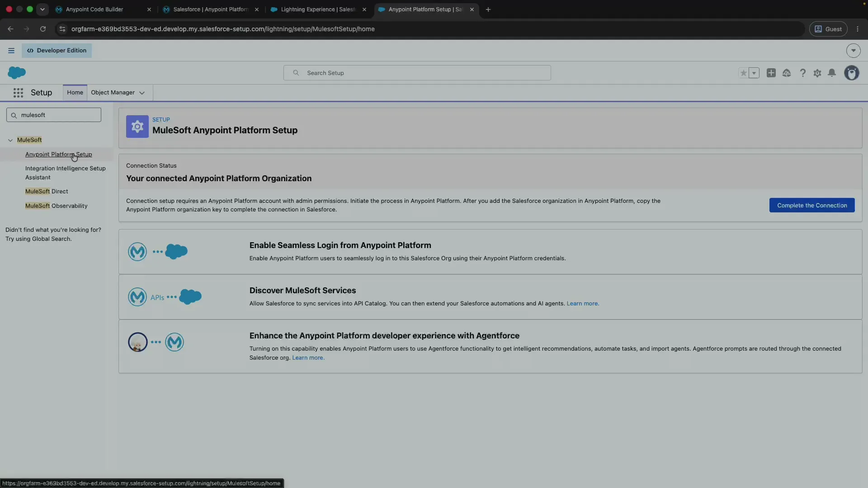Open the App Launcher grid icon

point(18,93)
